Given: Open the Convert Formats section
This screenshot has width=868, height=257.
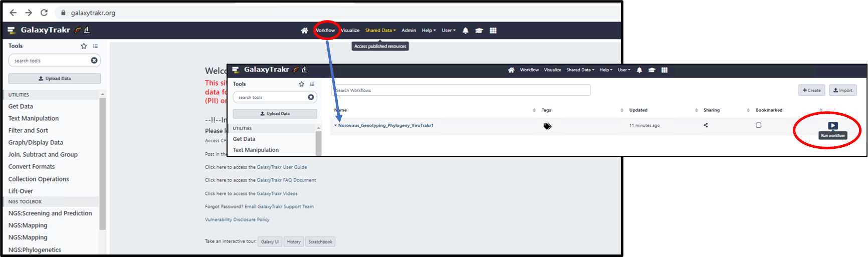Looking at the screenshot, I should (x=32, y=166).
